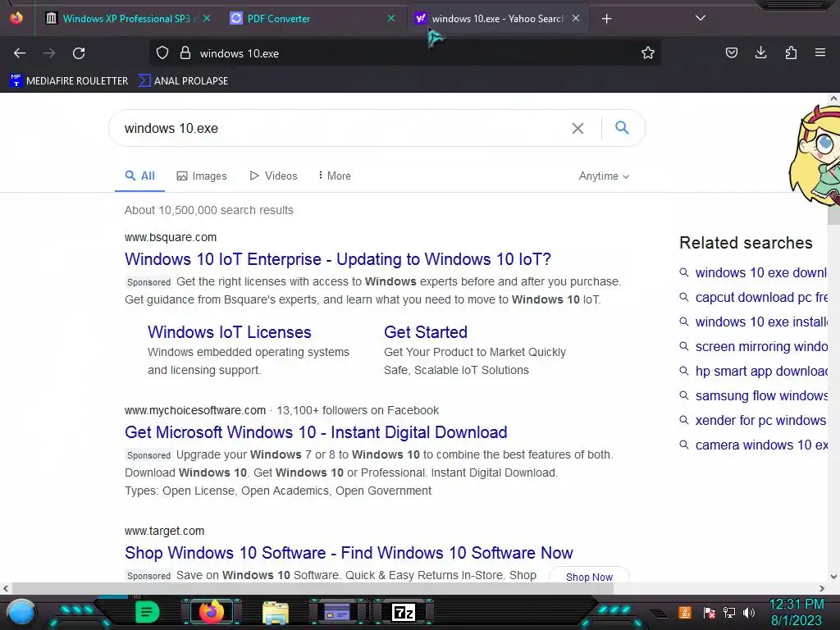Click the vertical scrollbar down arrow

click(833, 577)
